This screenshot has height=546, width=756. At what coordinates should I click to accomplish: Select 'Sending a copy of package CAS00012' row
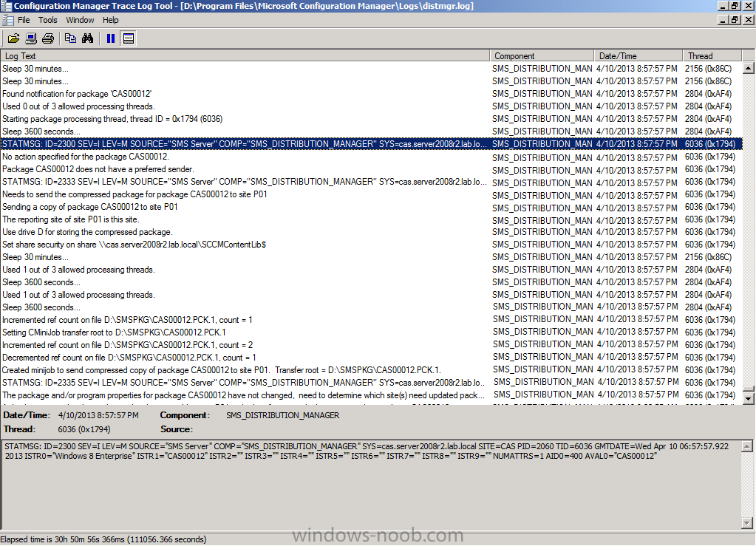pyautogui.click(x=371, y=207)
